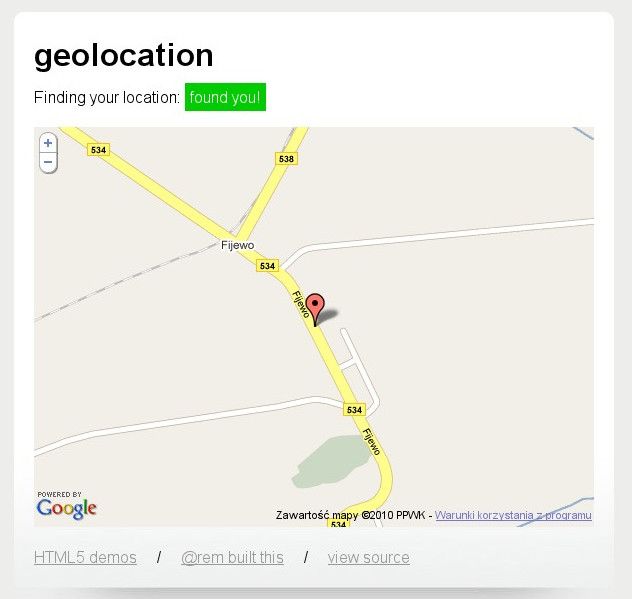Click the Finding your location text

coord(107,98)
